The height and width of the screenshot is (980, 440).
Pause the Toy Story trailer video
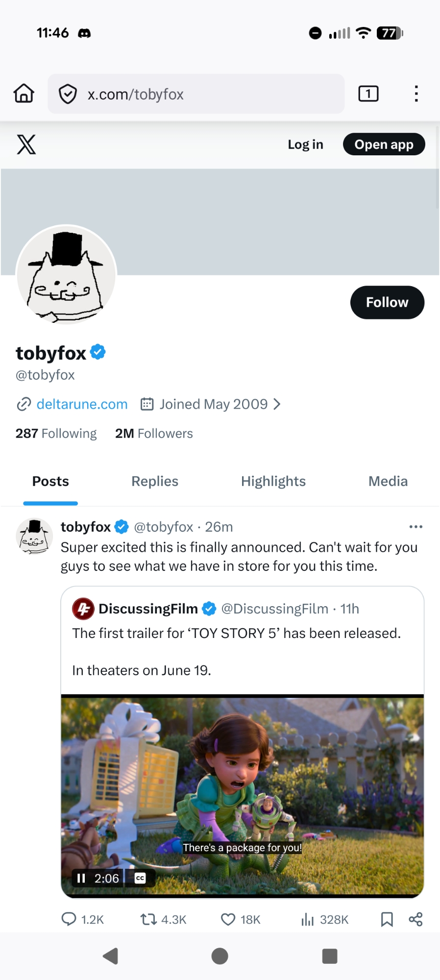point(81,878)
